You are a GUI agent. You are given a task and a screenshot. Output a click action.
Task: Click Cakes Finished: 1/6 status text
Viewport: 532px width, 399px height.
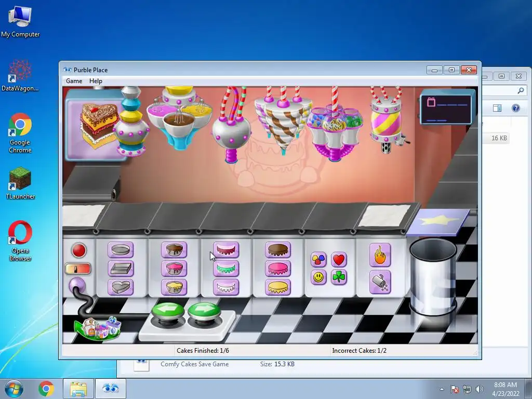(203, 351)
